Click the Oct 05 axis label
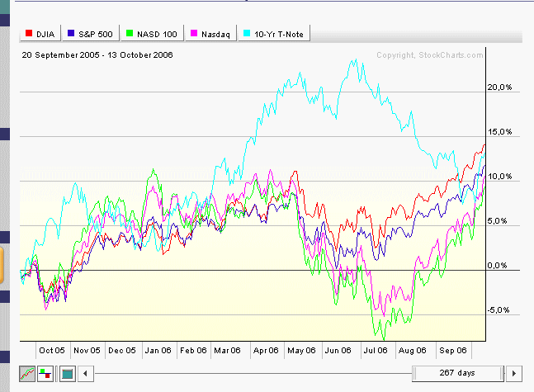This screenshot has width=534, height=392. pos(52,351)
